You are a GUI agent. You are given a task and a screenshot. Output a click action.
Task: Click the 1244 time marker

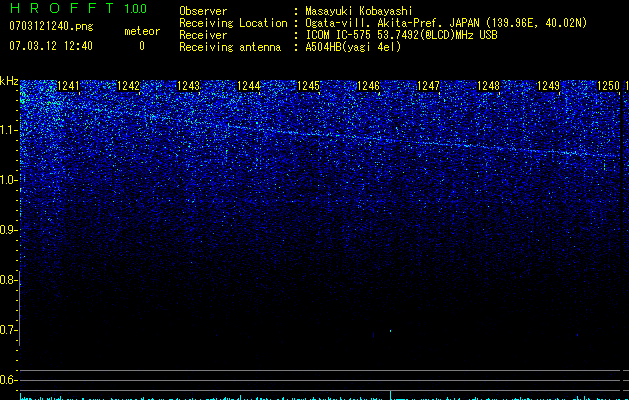[249, 86]
